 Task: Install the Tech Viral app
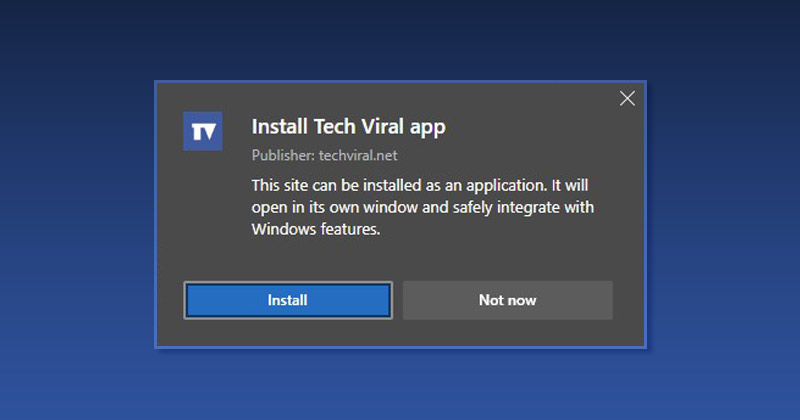[288, 300]
